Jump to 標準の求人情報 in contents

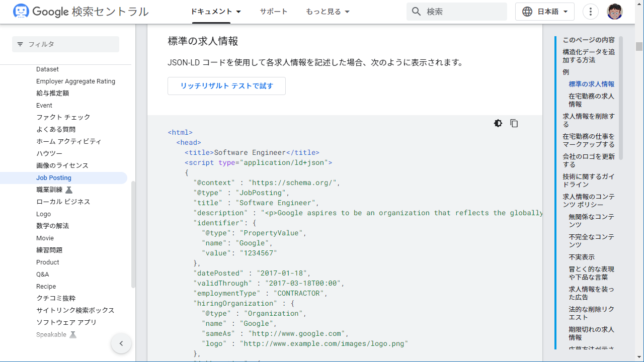[592, 84]
